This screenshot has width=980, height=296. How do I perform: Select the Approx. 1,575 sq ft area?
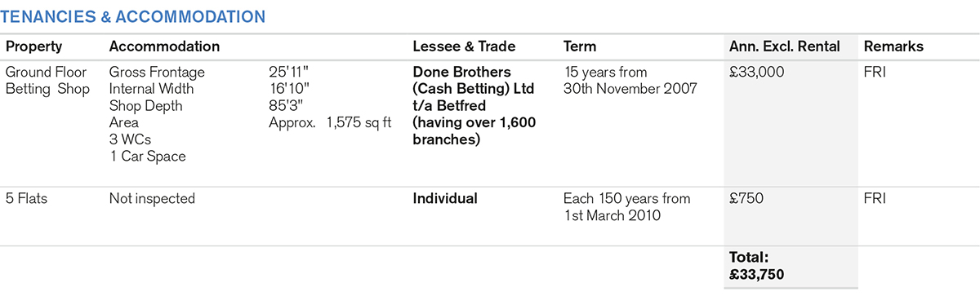(x=330, y=122)
